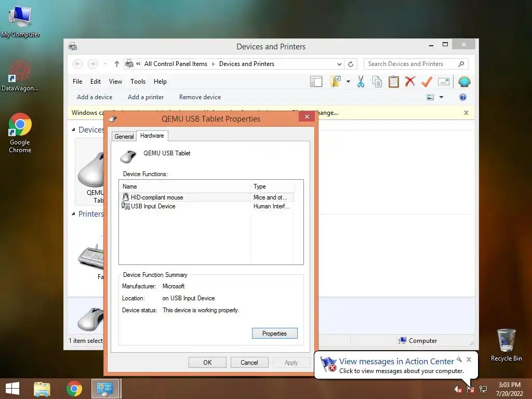Click Add a device
Screen dimensions: 532x399
click(95, 97)
